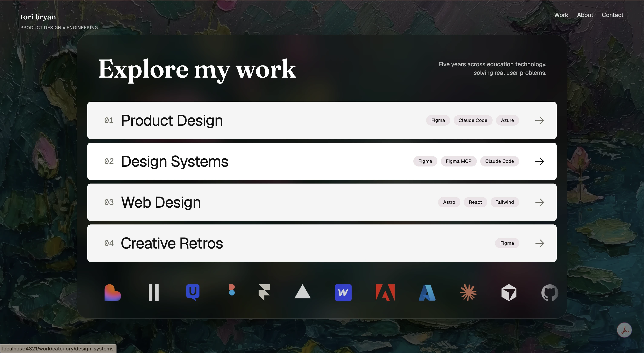The width and height of the screenshot is (644, 353).
Task: Open the About nav item
Action: (585, 15)
